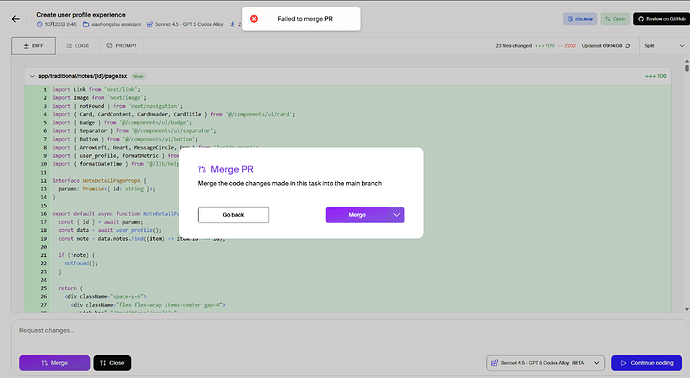690x378 pixels.
Task: Click the black Close button
Action: tap(112, 363)
